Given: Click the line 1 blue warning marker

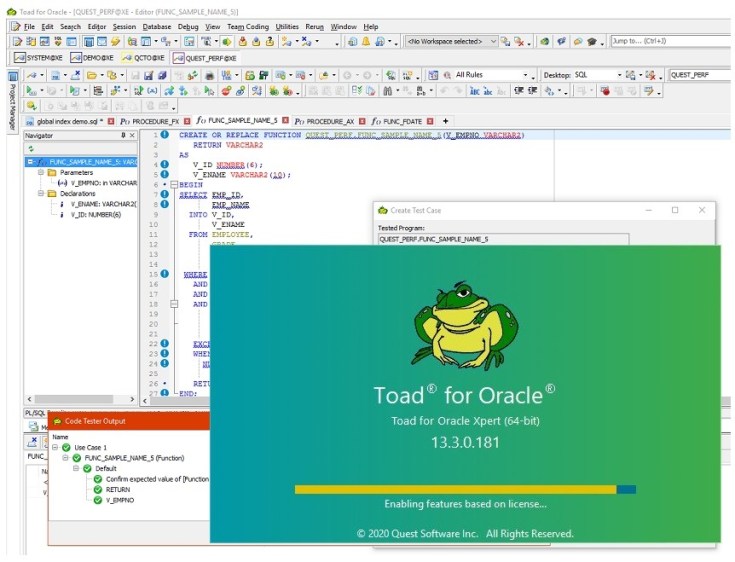Looking at the screenshot, I should pos(165,135).
